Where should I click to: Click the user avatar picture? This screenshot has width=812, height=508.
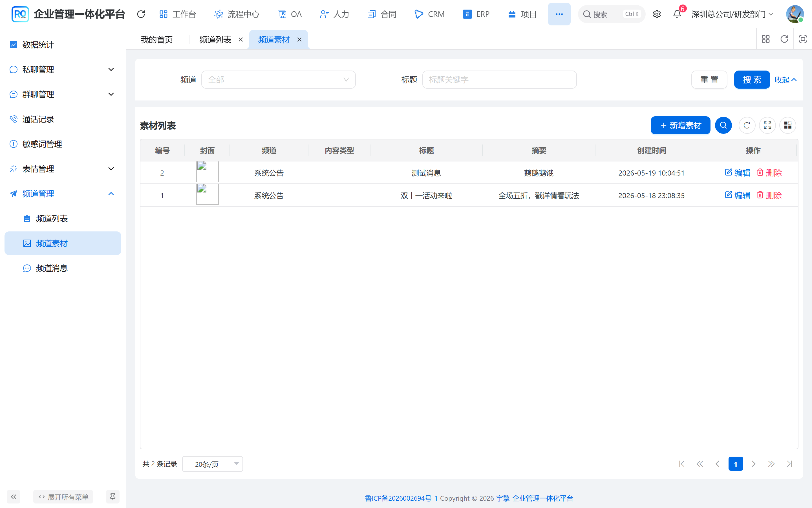pyautogui.click(x=795, y=14)
